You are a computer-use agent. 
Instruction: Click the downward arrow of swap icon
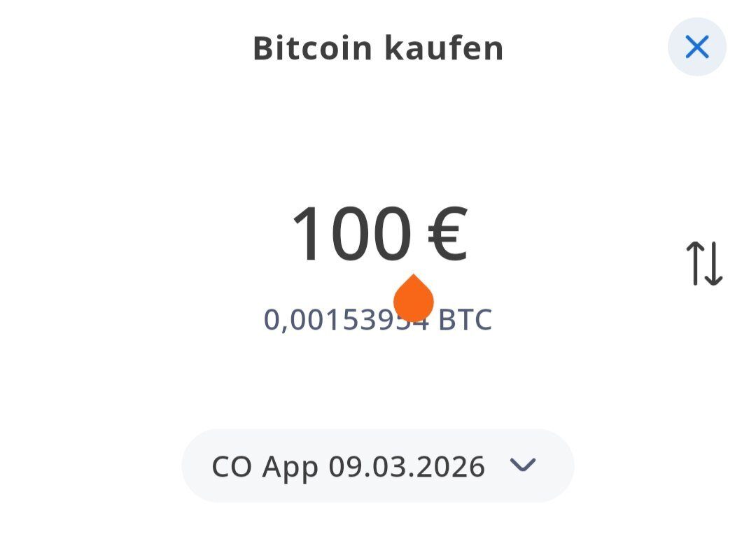(713, 263)
